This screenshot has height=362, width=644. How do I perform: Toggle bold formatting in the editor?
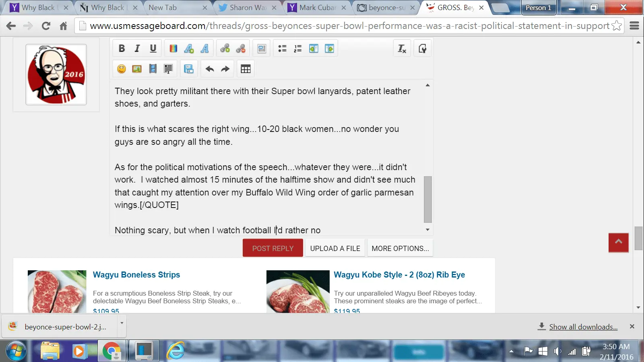(122, 49)
